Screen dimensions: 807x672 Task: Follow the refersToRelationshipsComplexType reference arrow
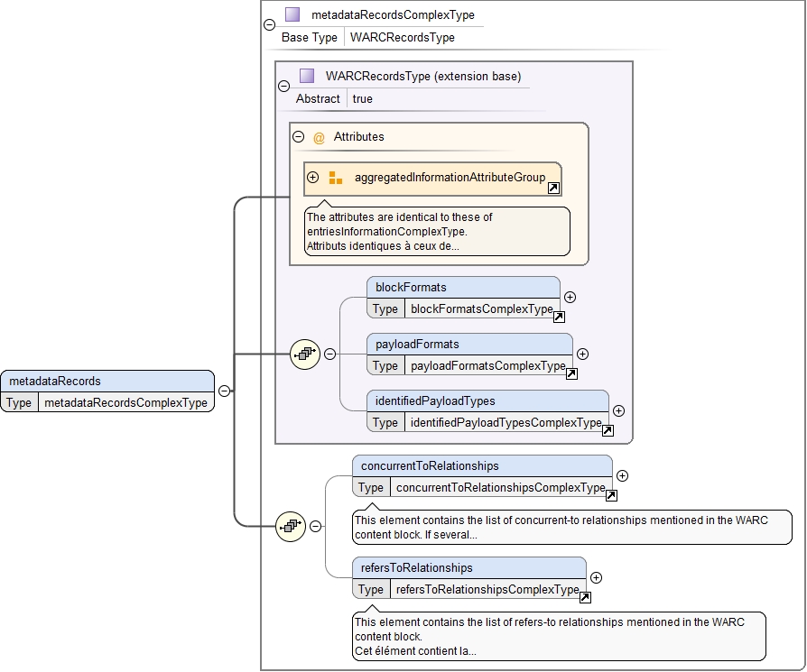585,597
